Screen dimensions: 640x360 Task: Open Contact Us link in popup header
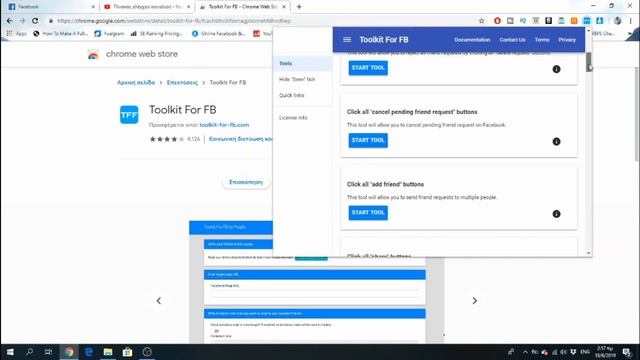(x=512, y=40)
